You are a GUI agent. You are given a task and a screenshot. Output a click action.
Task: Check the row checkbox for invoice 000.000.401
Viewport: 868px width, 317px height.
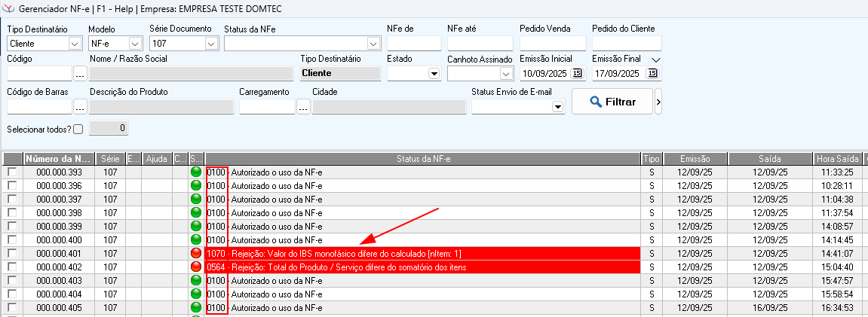point(11,254)
